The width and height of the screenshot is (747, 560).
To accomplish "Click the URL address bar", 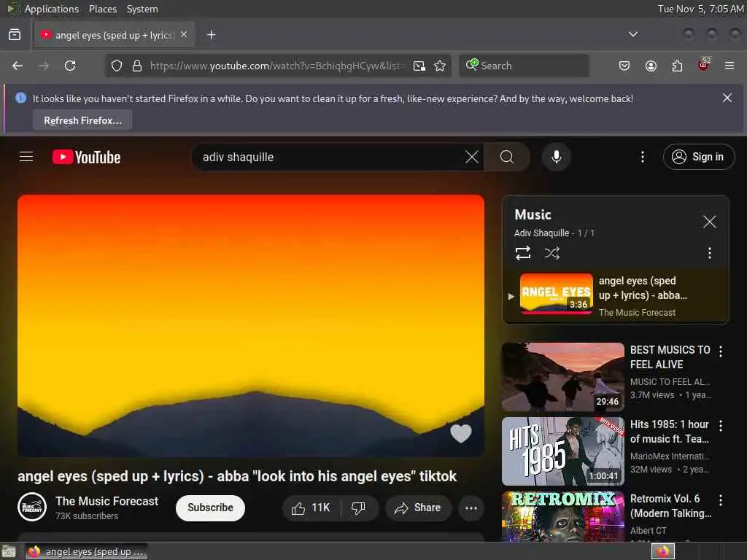I will 276,66.
